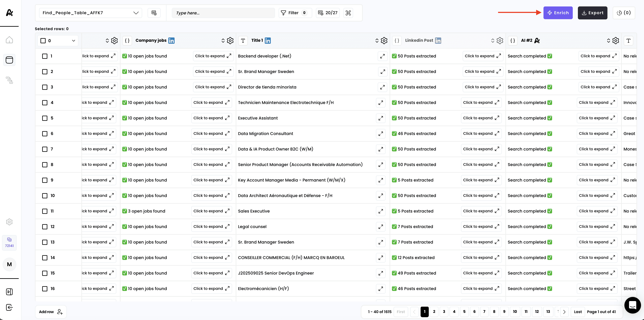Click the Export button
Screen dimensions: 644x320
[592, 13]
